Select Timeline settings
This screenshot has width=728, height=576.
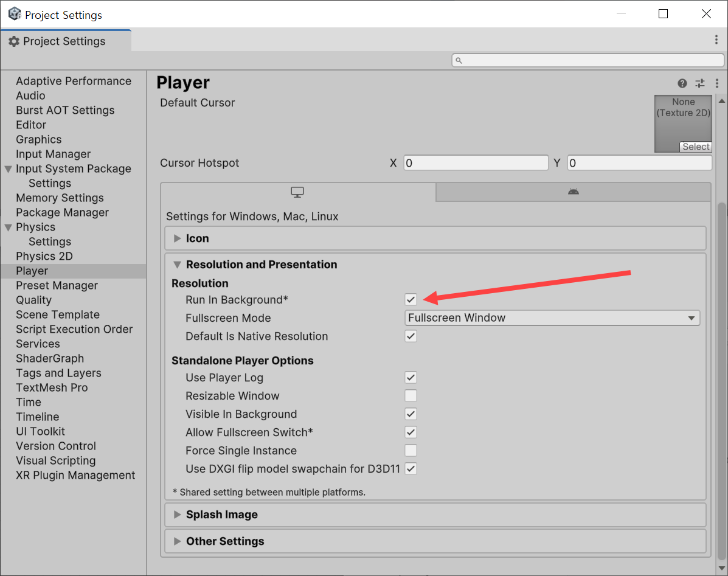(37, 417)
